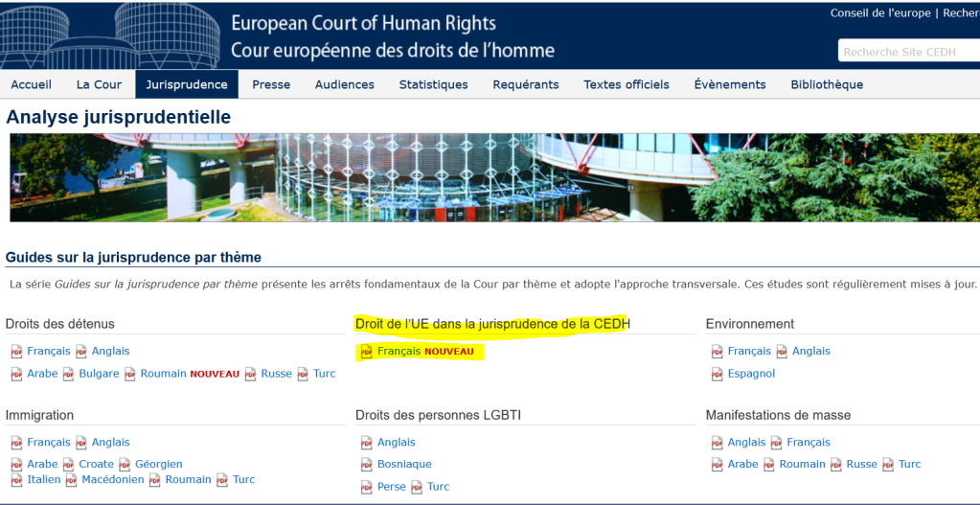Click the courthouse banner image
This screenshot has width=980, height=505.
[494, 177]
